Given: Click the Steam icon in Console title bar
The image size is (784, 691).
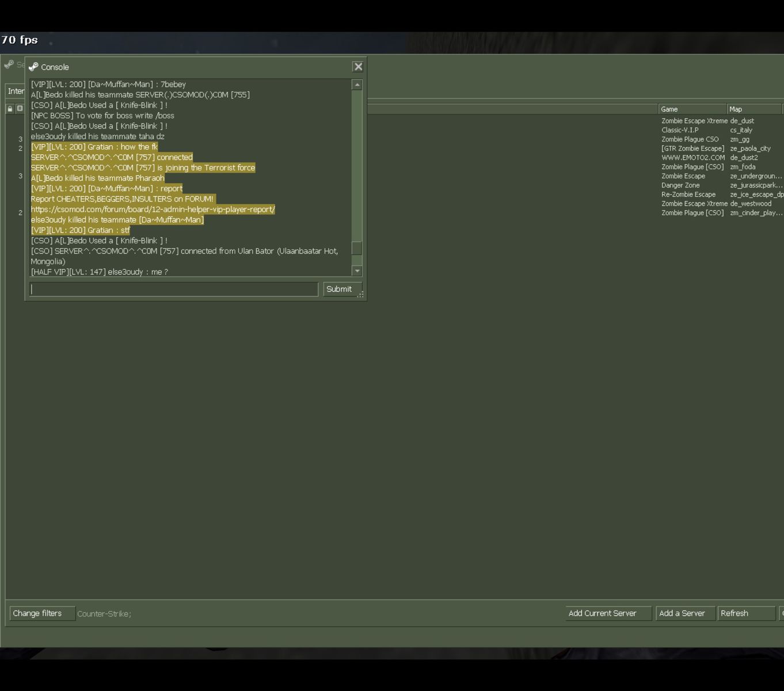Looking at the screenshot, I should click(x=33, y=67).
